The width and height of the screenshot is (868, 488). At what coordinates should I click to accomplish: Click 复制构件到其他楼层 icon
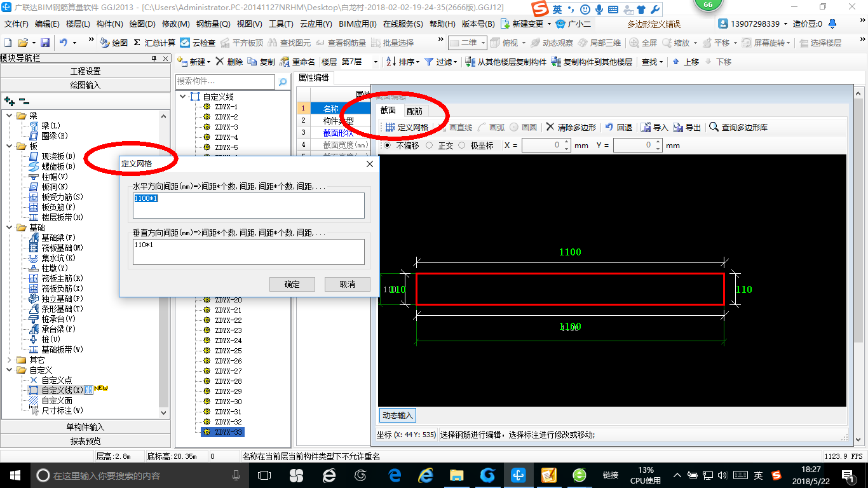tap(592, 62)
